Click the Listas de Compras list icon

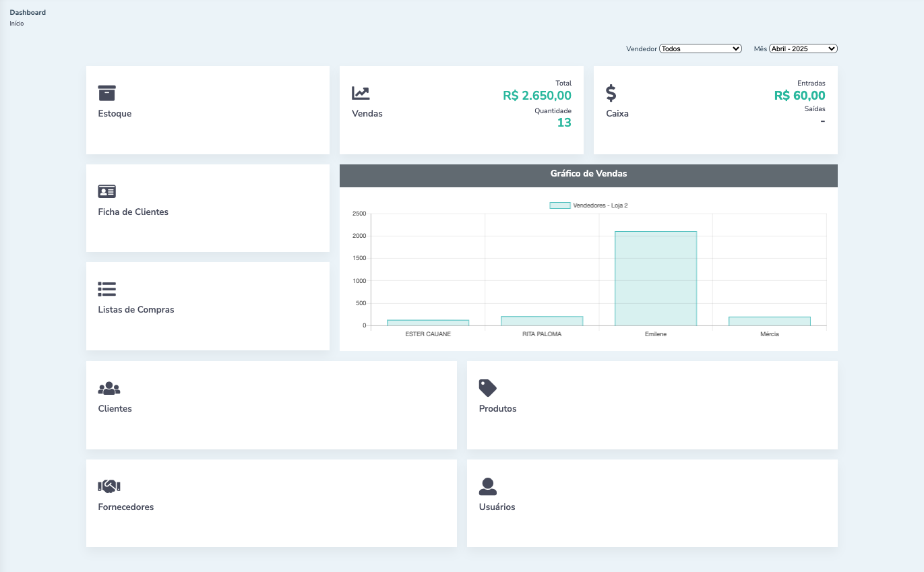click(106, 289)
